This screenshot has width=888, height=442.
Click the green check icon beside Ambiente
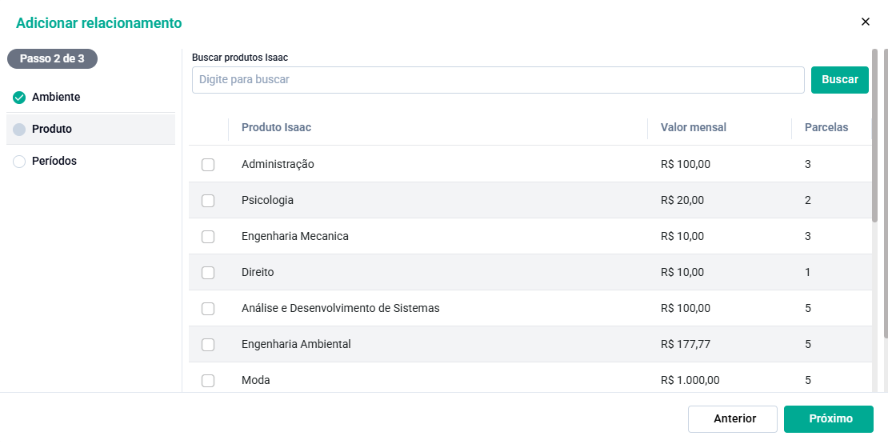[x=19, y=97]
